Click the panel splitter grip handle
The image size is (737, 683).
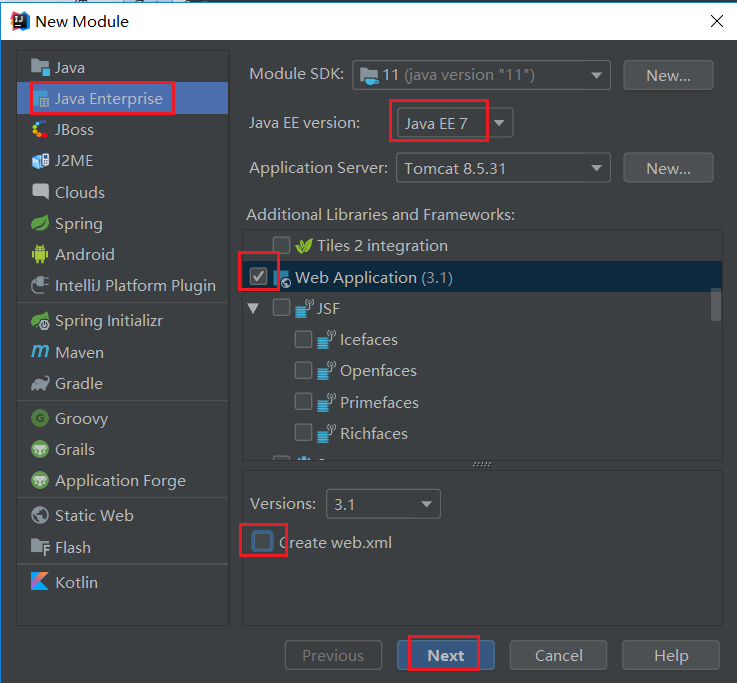[x=482, y=464]
